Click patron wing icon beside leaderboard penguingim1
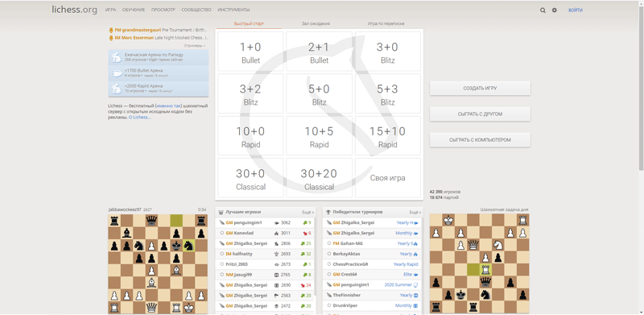Viewport: 644px width, 315px height. tap(222, 222)
